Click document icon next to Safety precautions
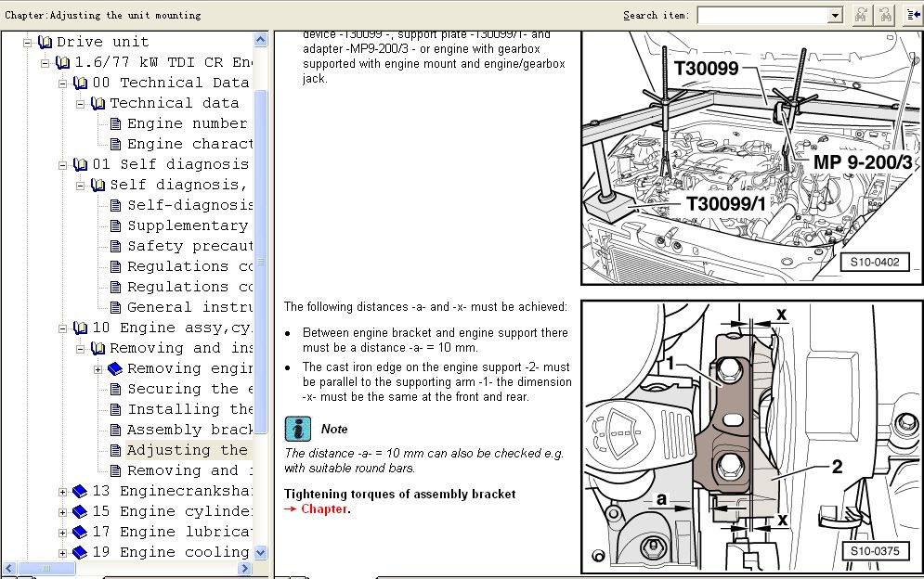The image size is (924, 579). pos(115,246)
